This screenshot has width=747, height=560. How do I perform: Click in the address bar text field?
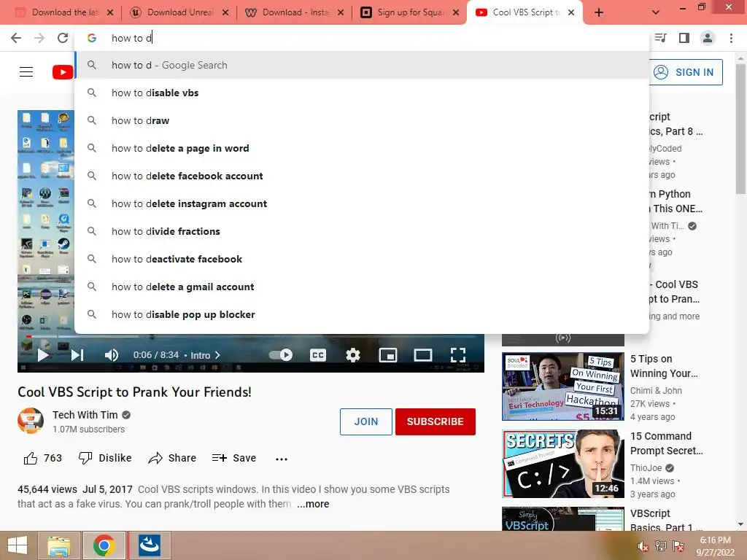362,38
